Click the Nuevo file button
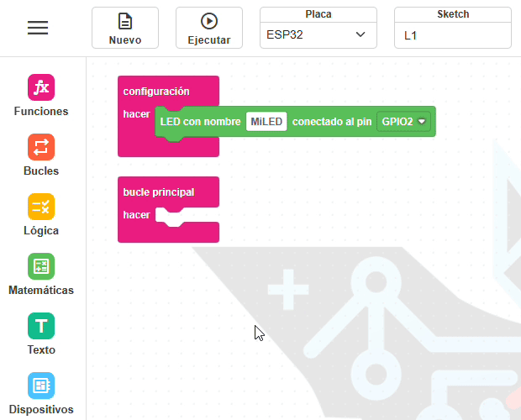Image resolution: width=521 pixels, height=420 pixels. pyautogui.click(x=125, y=28)
